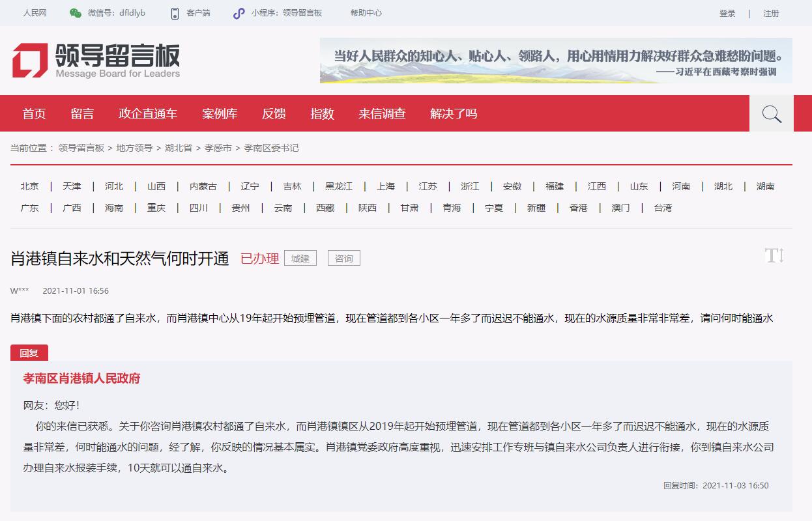Click the 领导留言板 site logo
The image size is (812, 521).
pyautogui.click(x=95, y=60)
